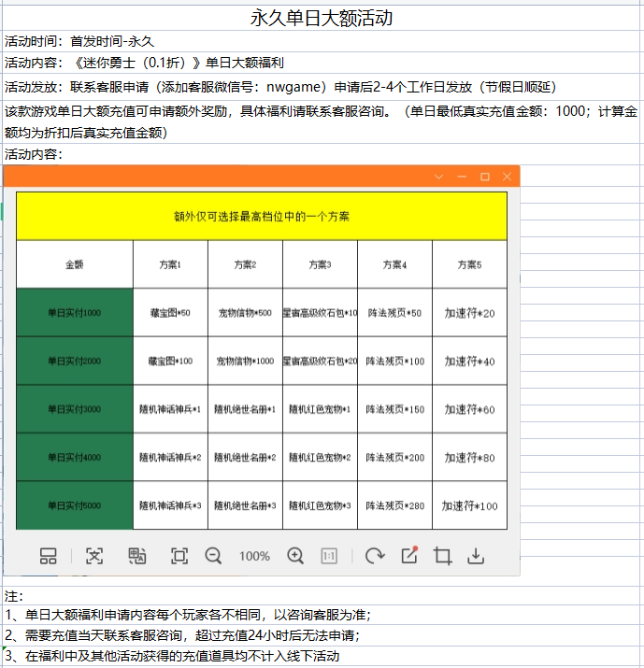
Task: Select note 3 about 不计入线下活动
Action: 322,656
